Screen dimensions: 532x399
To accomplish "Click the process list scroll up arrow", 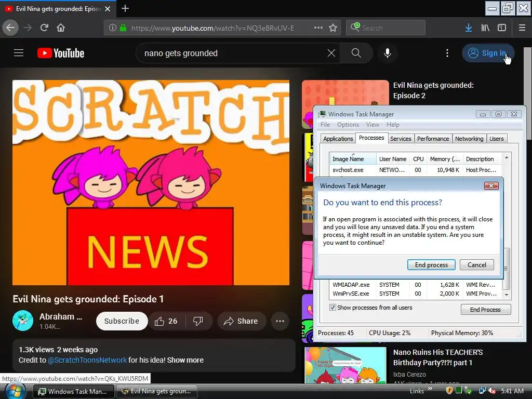I will (x=506, y=157).
